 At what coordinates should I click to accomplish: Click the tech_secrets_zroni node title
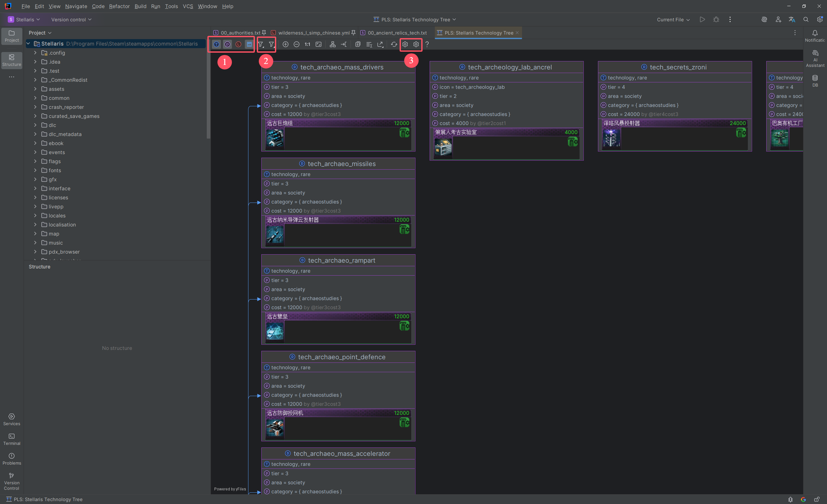click(x=678, y=67)
